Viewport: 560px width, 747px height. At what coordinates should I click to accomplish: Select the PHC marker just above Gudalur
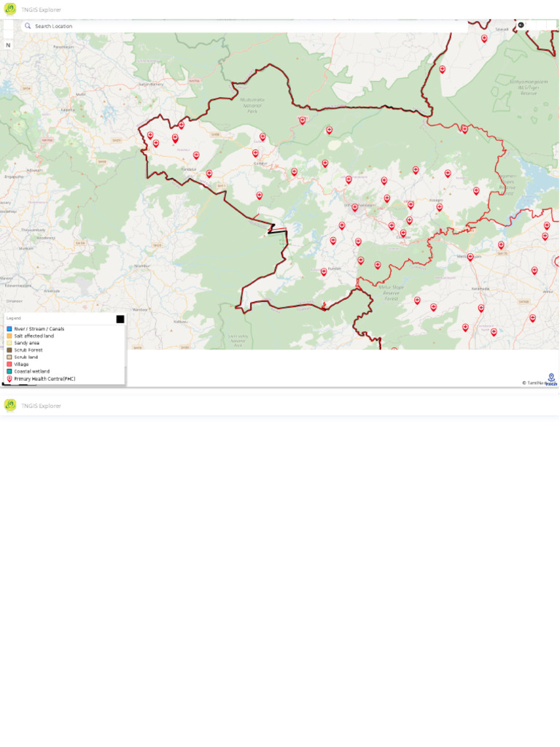[x=256, y=153]
